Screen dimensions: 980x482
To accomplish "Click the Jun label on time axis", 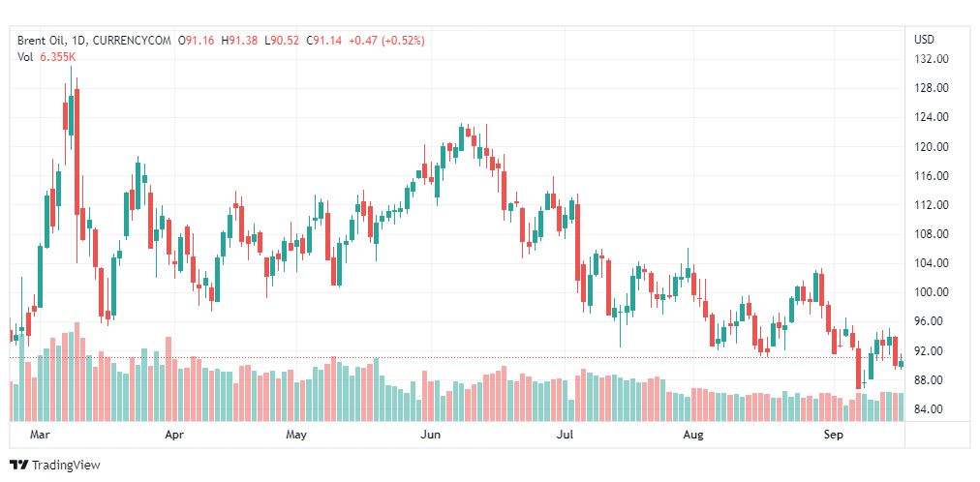I will coord(432,436).
